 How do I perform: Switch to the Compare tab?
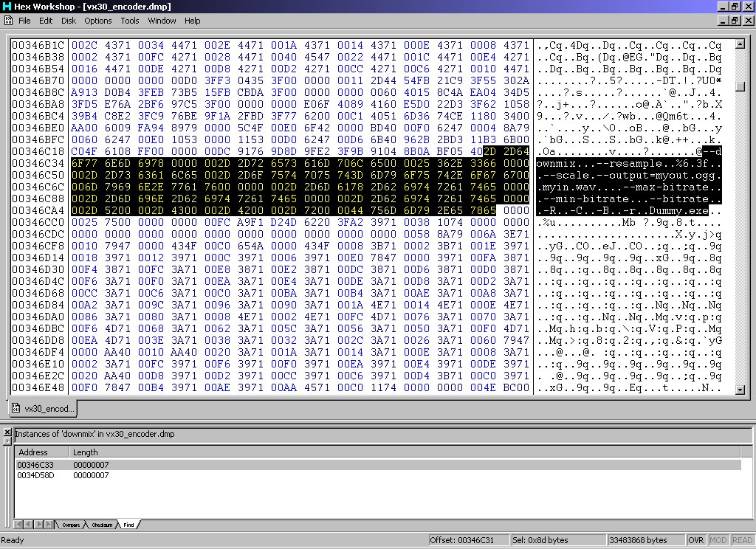[71, 525]
